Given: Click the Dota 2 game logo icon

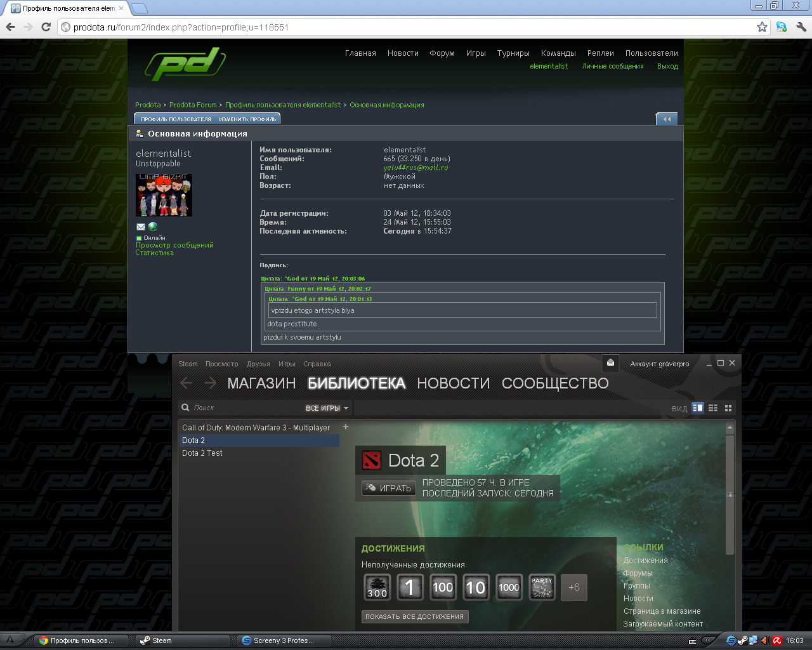Looking at the screenshot, I should click(x=372, y=461).
